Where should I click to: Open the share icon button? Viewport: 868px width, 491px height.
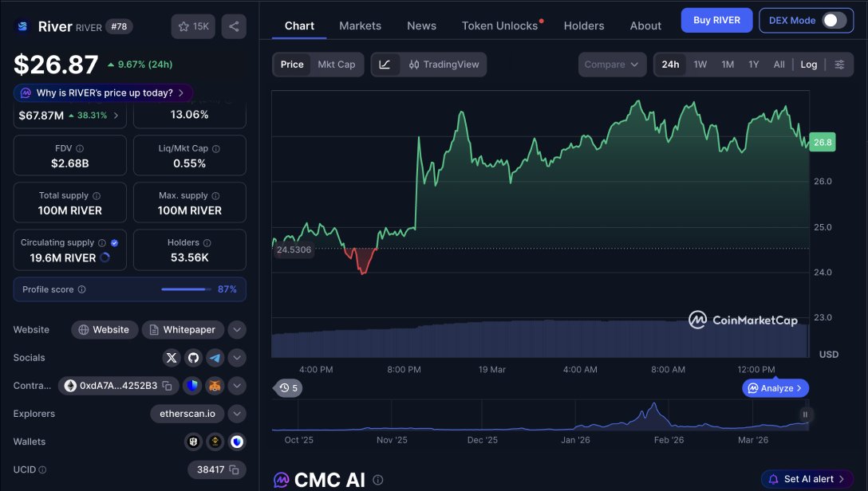coord(234,26)
